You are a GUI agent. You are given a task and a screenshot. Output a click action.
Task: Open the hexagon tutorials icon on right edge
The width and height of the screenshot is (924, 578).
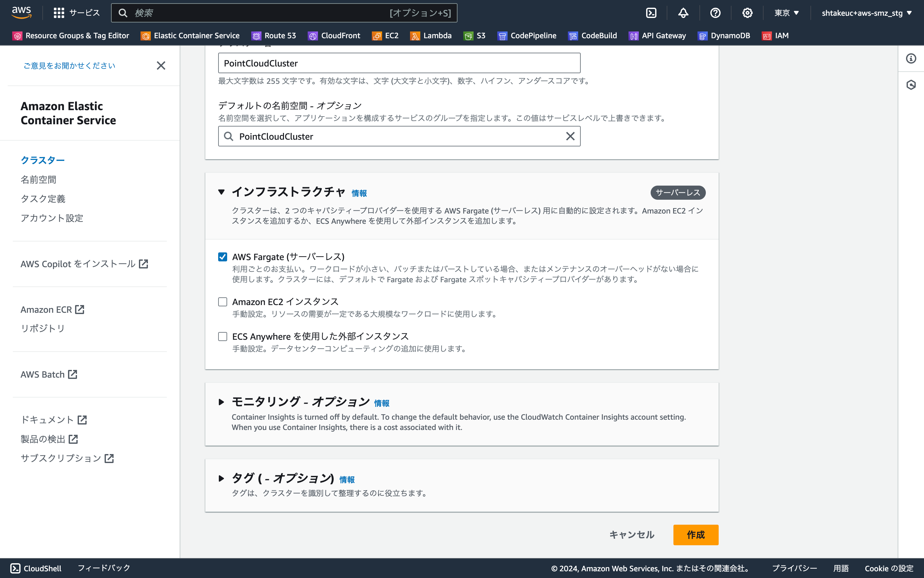click(x=911, y=84)
